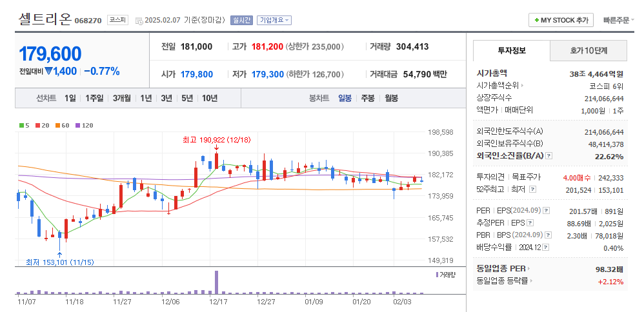Click the 4.00매수 investment opinion value

tap(577, 177)
